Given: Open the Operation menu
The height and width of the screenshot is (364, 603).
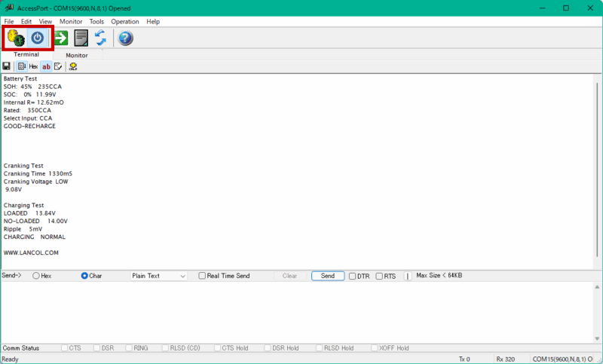Looking at the screenshot, I should pyautogui.click(x=125, y=22).
